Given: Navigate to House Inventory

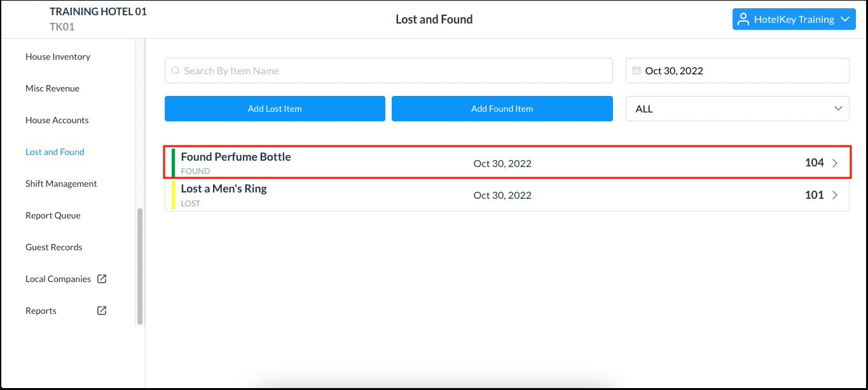Looking at the screenshot, I should coord(58,57).
